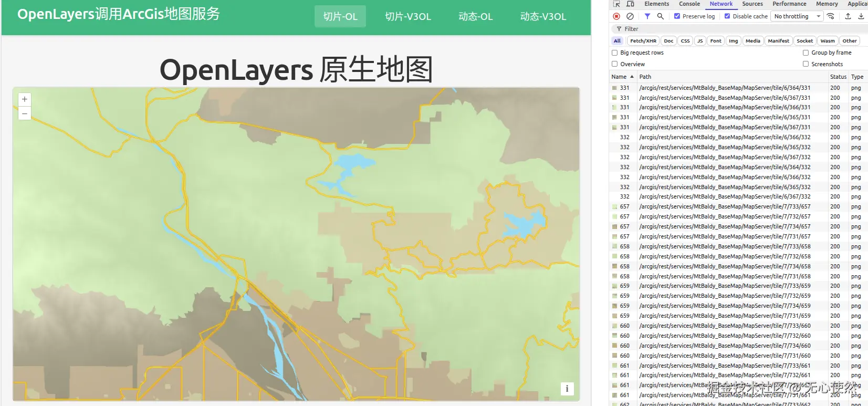This screenshot has height=406, width=868.
Task: Select request row with path tile/7/733/660
Action: click(x=738, y=326)
